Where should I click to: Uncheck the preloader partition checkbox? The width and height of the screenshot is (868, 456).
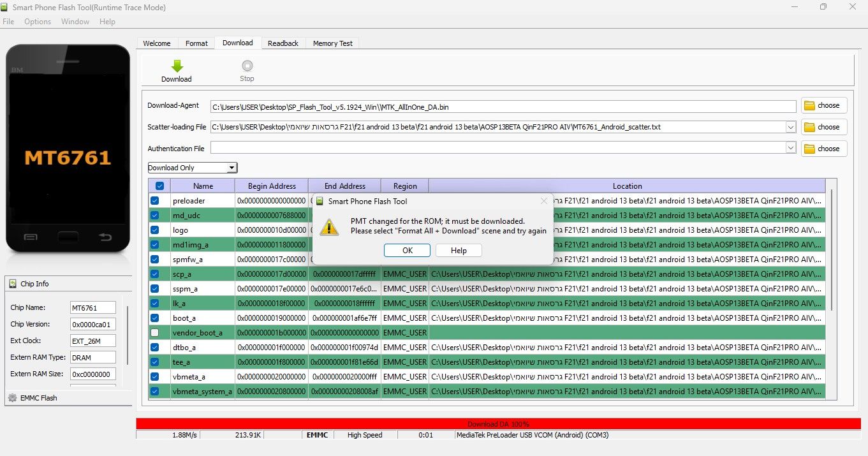[154, 200]
